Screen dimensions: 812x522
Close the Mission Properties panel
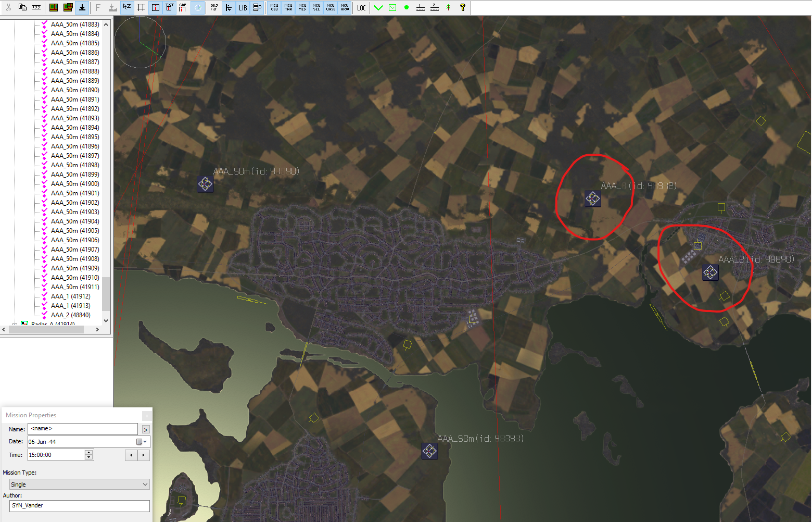click(x=147, y=415)
